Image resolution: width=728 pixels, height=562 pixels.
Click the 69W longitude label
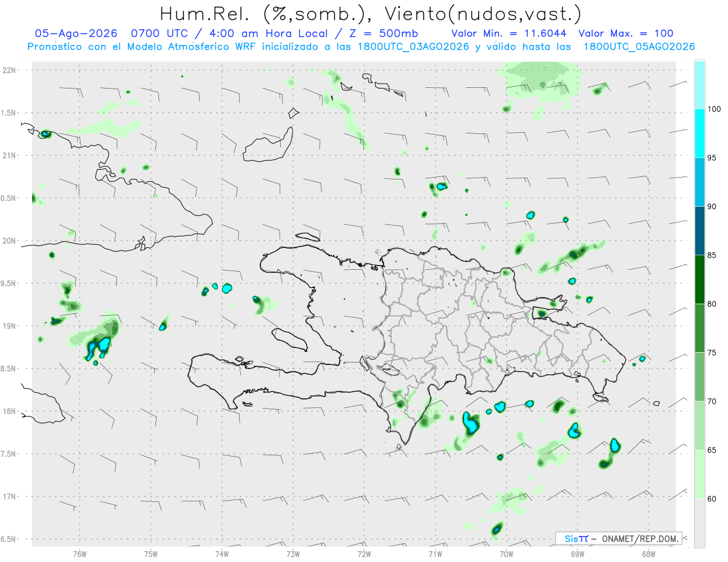pos(577,554)
